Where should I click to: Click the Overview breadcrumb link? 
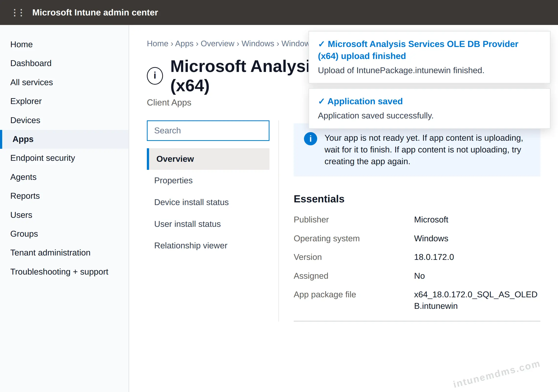point(218,43)
